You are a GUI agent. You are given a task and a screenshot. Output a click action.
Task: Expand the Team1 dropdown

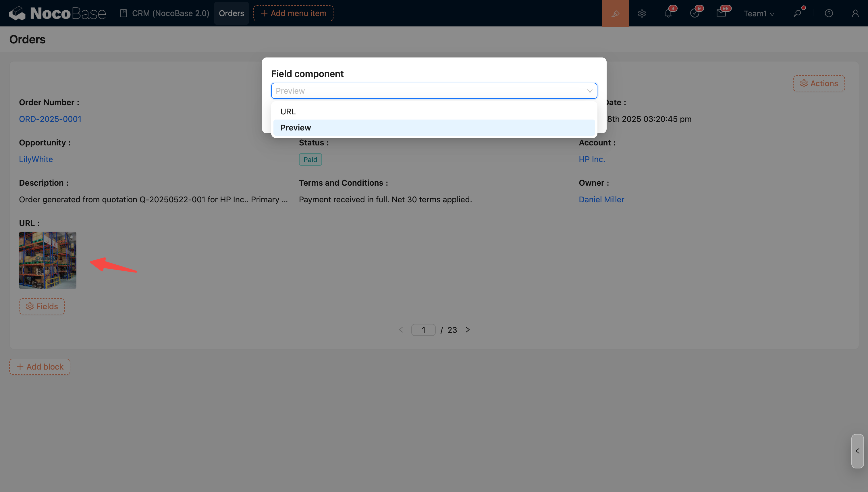759,14
